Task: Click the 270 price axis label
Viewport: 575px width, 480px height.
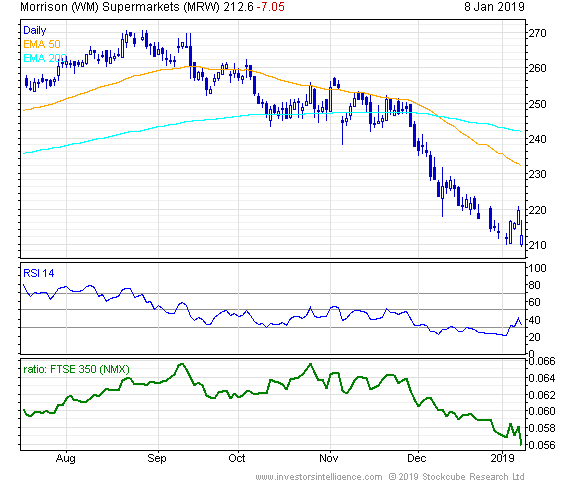Action: pos(537,33)
